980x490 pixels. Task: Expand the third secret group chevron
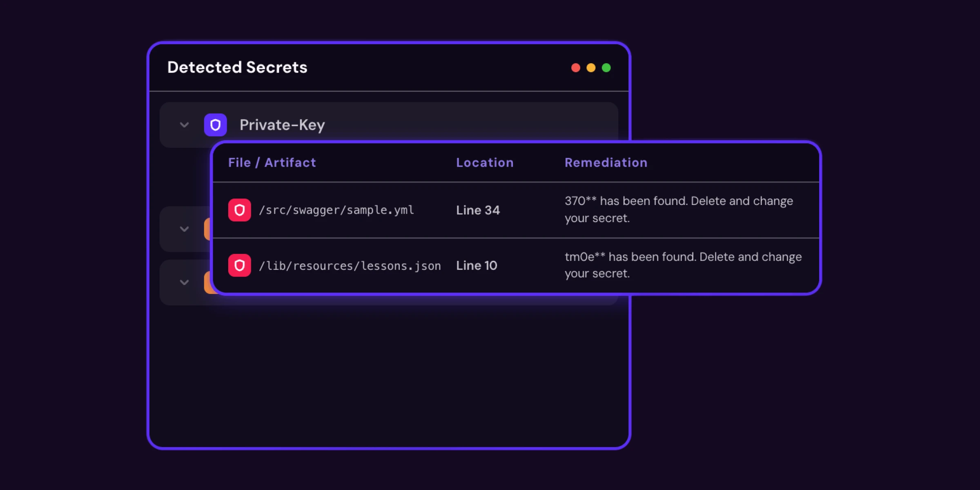[185, 282]
